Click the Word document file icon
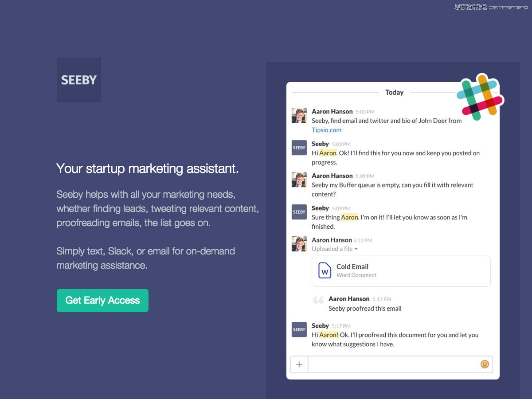The width and height of the screenshot is (532, 399). pyautogui.click(x=325, y=271)
